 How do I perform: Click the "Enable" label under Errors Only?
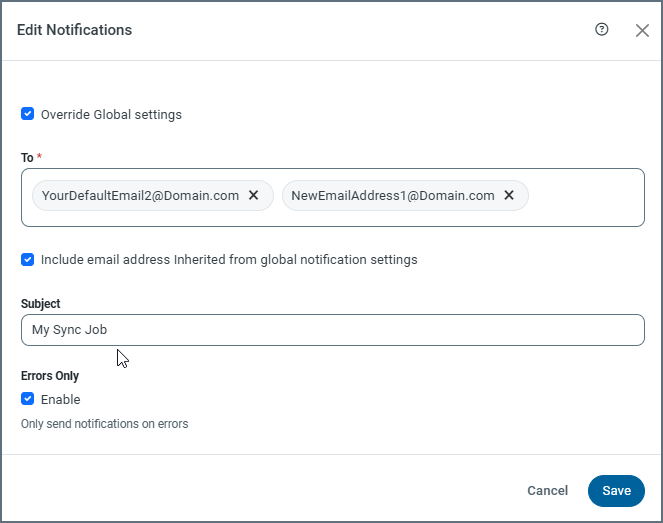point(60,400)
